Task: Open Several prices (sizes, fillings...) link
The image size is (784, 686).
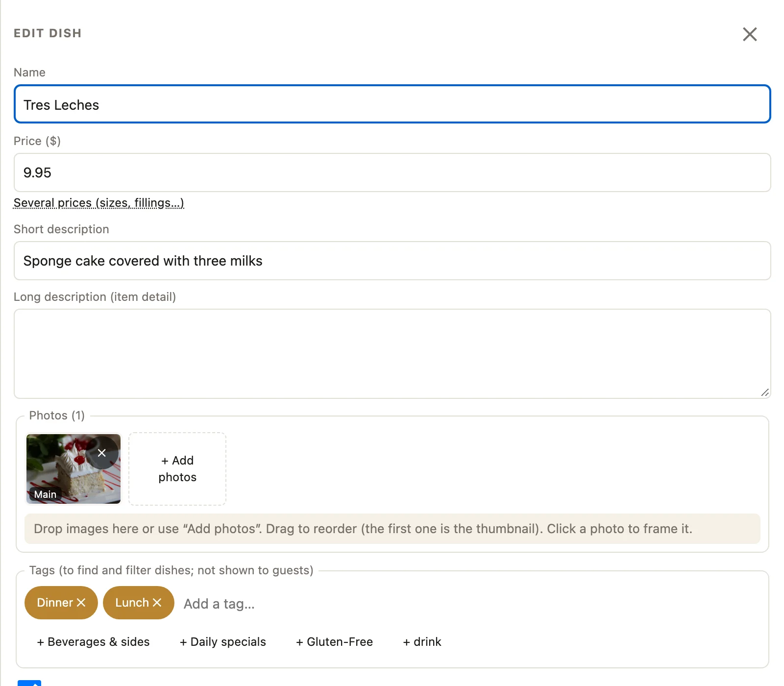Action: point(98,203)
